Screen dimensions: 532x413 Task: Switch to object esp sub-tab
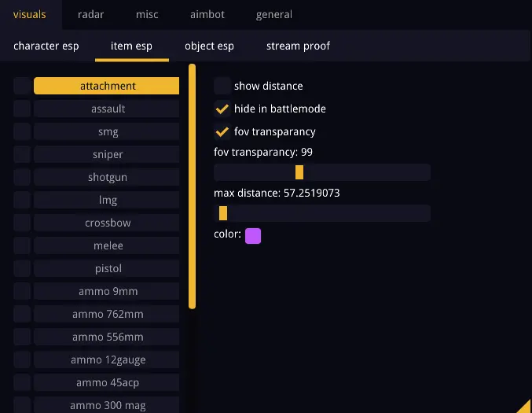pyautogui.click(x=209, y=46)
